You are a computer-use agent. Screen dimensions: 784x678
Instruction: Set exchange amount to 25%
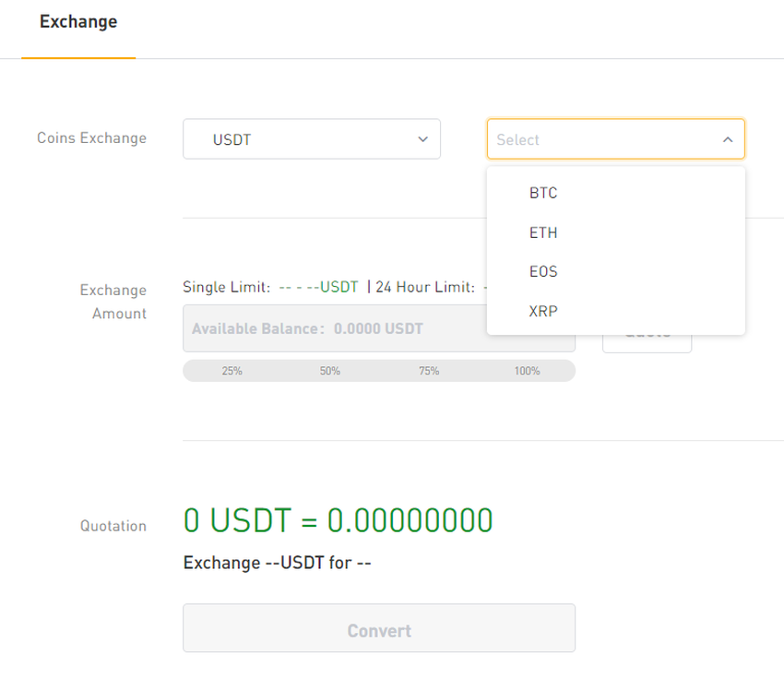(x=232, y=371)
